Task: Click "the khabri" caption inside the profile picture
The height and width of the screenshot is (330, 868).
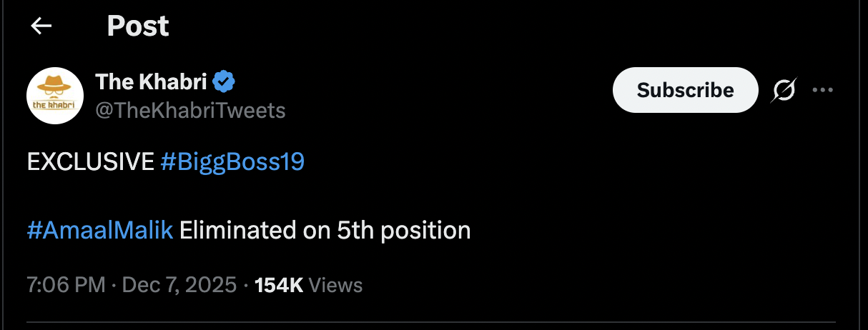Action: point(55,104)
